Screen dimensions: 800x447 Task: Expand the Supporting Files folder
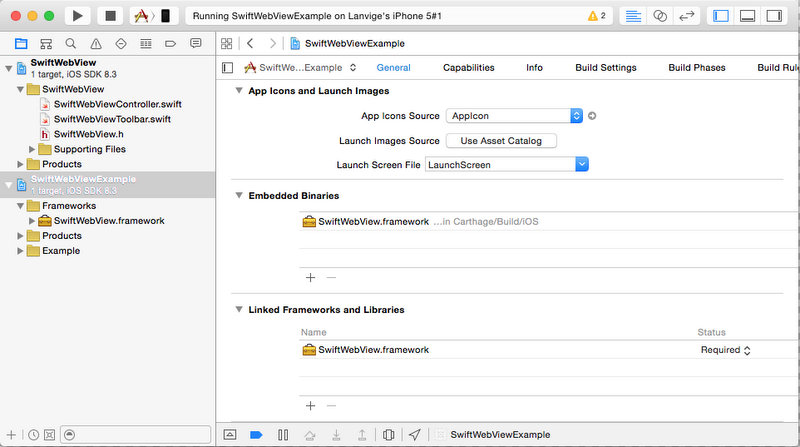click(x=32, y=149)
